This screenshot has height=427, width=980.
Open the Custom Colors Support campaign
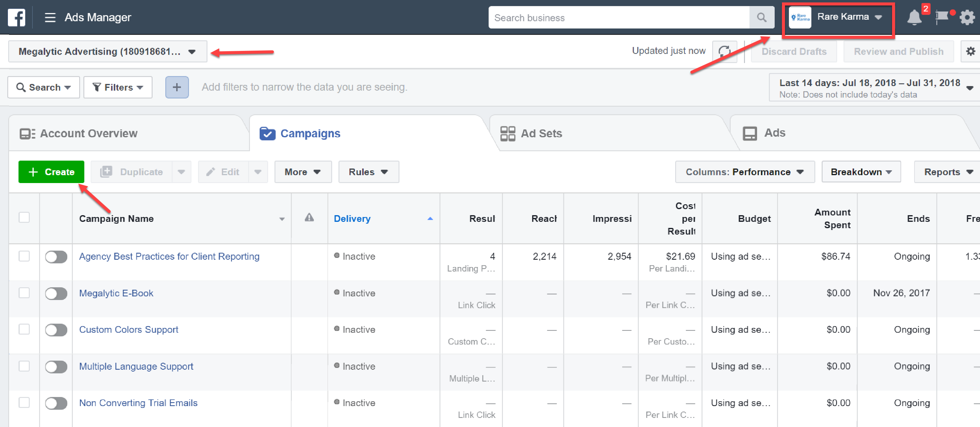point(129,329)
